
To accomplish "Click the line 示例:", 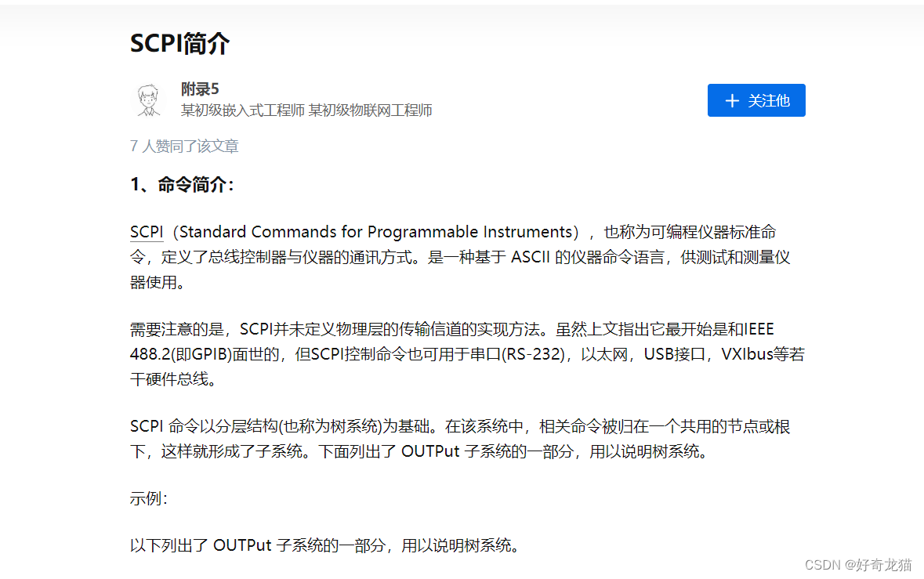I will [148, 499].
